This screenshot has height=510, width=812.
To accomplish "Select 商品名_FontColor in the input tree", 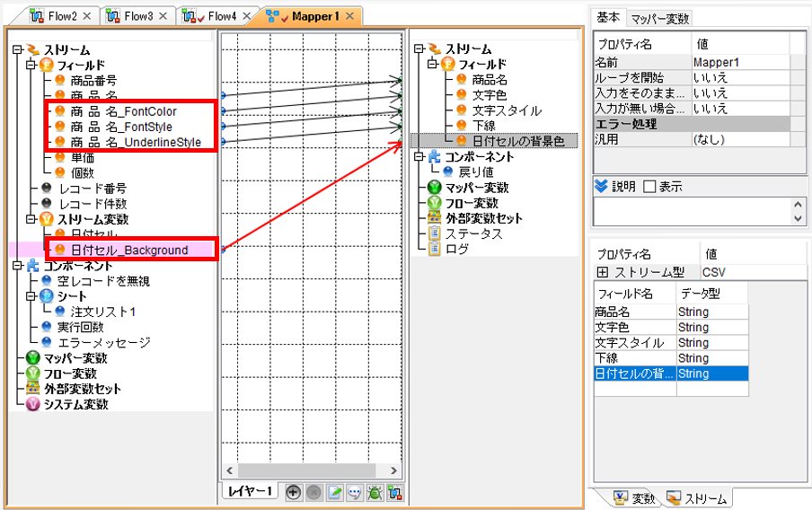I will 123,111.
